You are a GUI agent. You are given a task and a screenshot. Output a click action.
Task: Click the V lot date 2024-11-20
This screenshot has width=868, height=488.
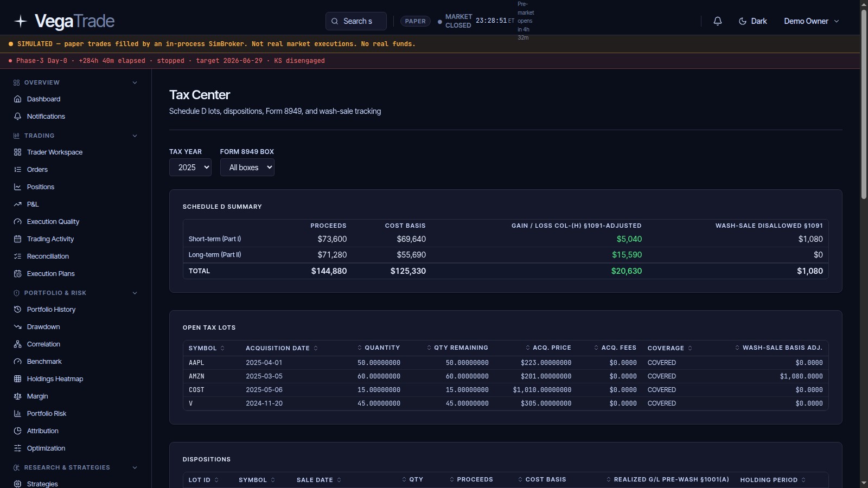(264, 403)
